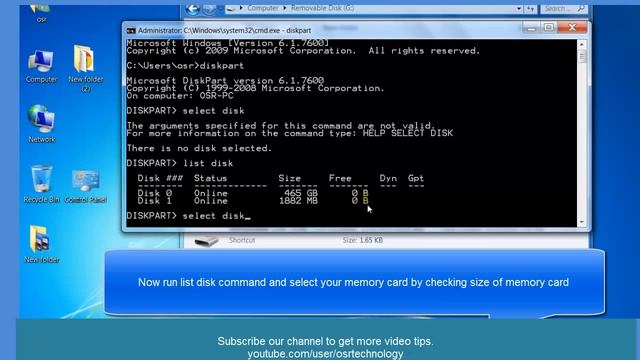Click the 'Disk 0' row text
This screenshot has width=640, height=360.
point(154,193)
